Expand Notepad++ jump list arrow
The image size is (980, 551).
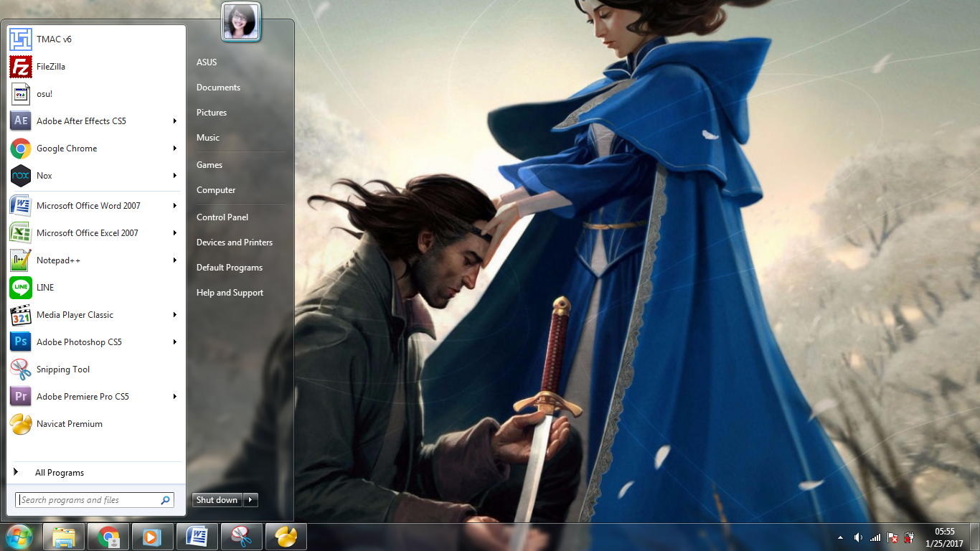point(174,260)
